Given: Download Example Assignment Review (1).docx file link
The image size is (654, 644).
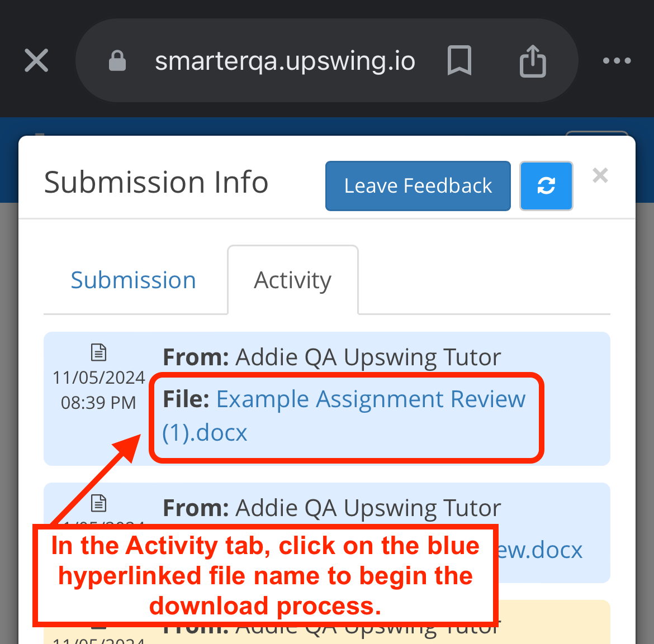Looking at the screenshot, I should coord(344,416).
